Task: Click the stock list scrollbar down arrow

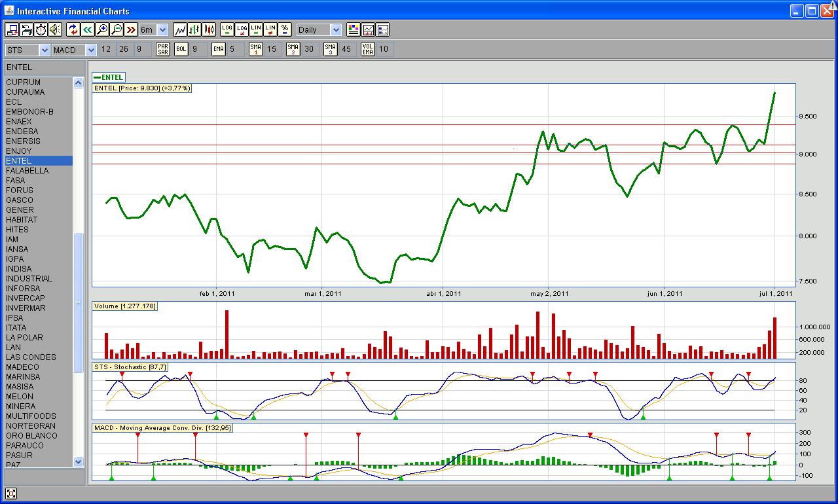Action: pyautogui.click(x=79, y=461)
